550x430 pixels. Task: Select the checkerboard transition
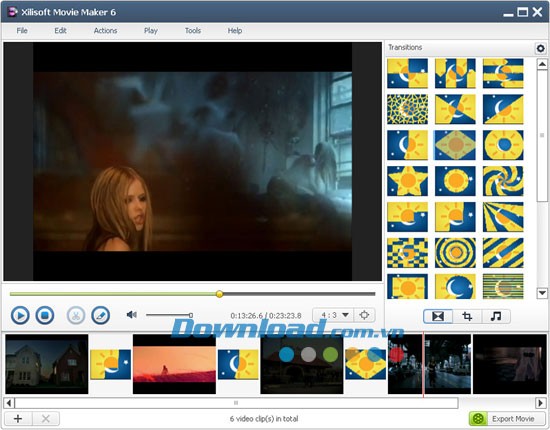pyautogui.click(x=407, y=253)
